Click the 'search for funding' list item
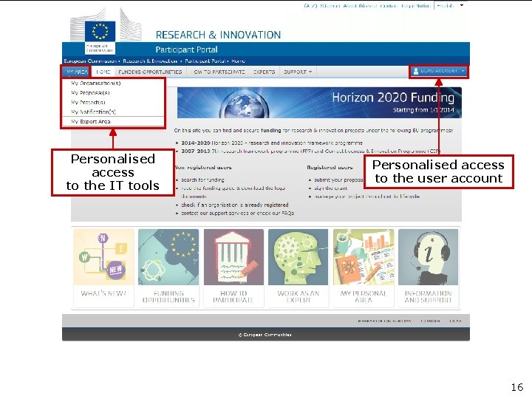Screen dimensions: 532x399 tap(202, 180)
